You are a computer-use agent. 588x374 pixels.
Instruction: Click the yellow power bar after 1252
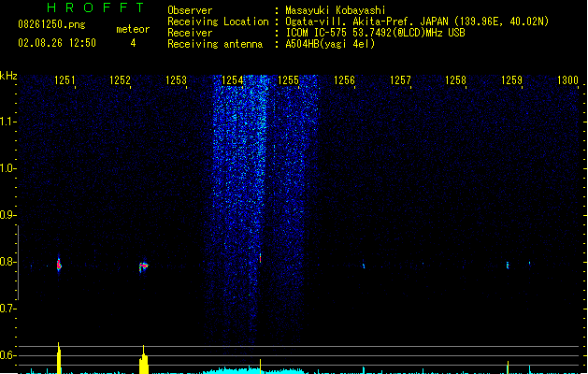click(x=144, y=360)
